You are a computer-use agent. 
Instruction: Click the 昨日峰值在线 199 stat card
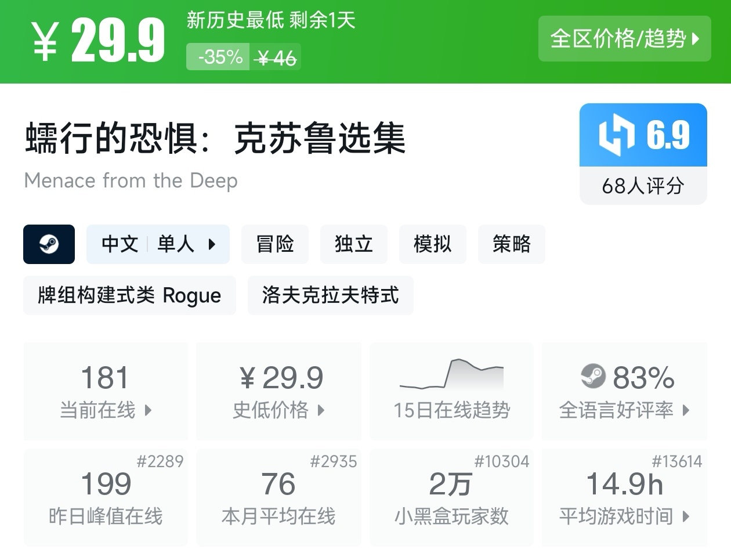tap(106, 497)
